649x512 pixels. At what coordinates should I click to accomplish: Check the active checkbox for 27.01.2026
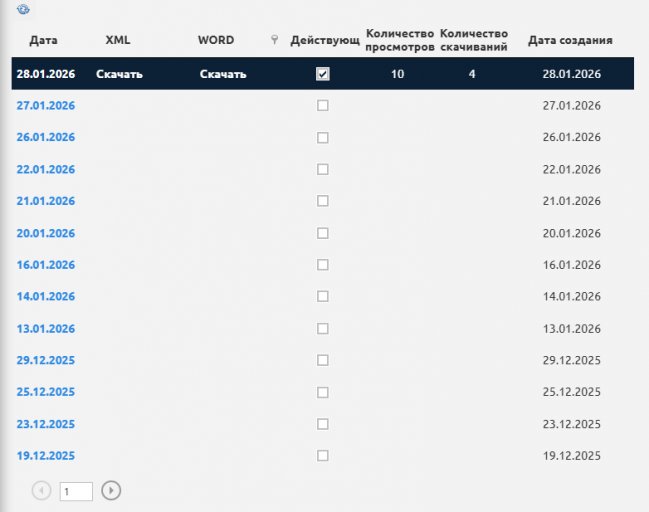[323, 106]
